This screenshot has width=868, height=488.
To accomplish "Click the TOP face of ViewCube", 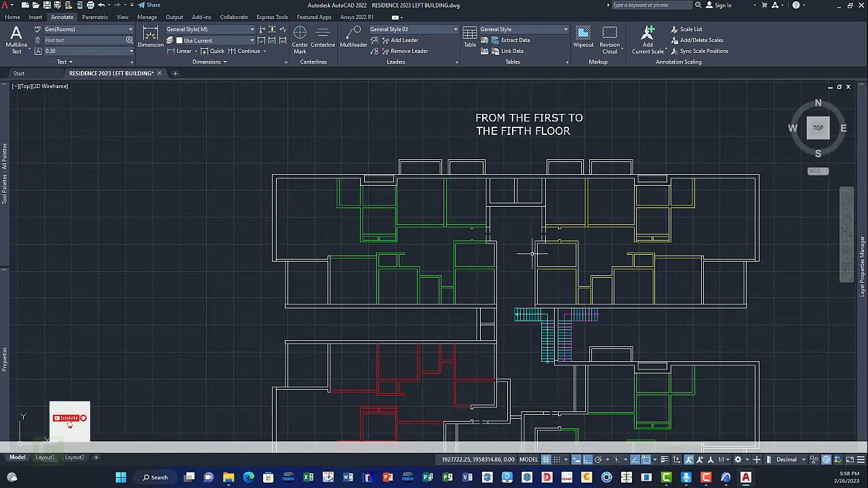I will [x=818, y=128].
